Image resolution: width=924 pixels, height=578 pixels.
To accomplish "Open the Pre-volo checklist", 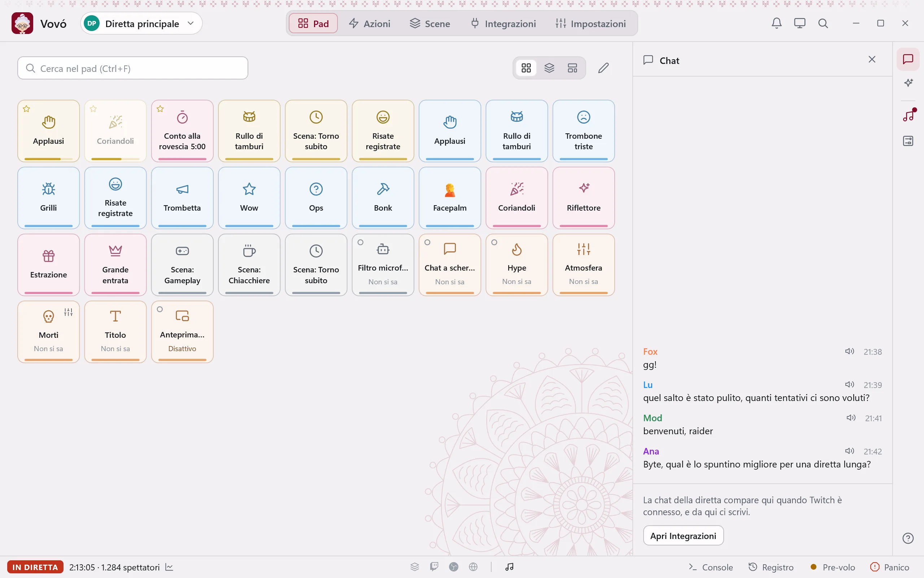I will pyautogui.click(x=832, y=567).
